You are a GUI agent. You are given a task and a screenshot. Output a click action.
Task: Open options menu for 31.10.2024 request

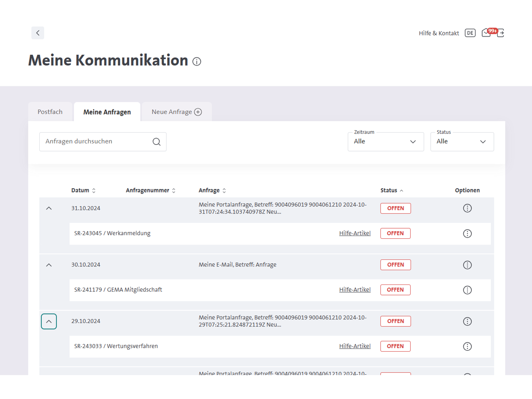click(x=467, y=209)
